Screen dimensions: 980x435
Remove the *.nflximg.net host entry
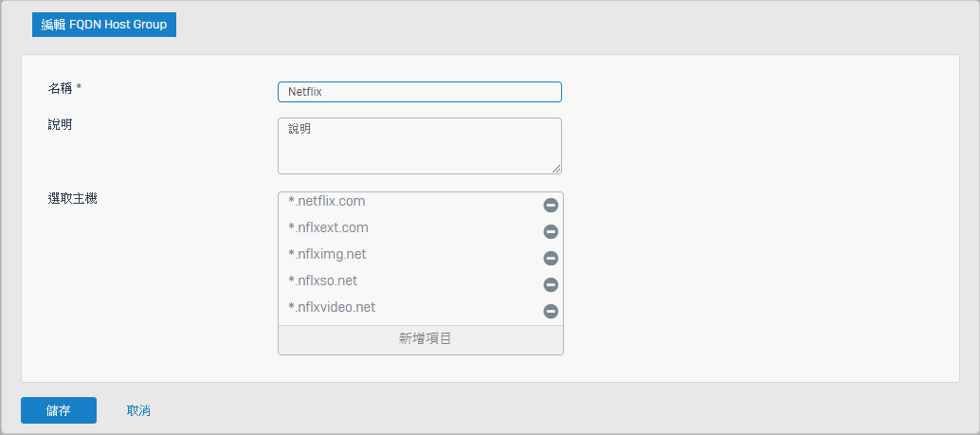(x=551, y=258)
